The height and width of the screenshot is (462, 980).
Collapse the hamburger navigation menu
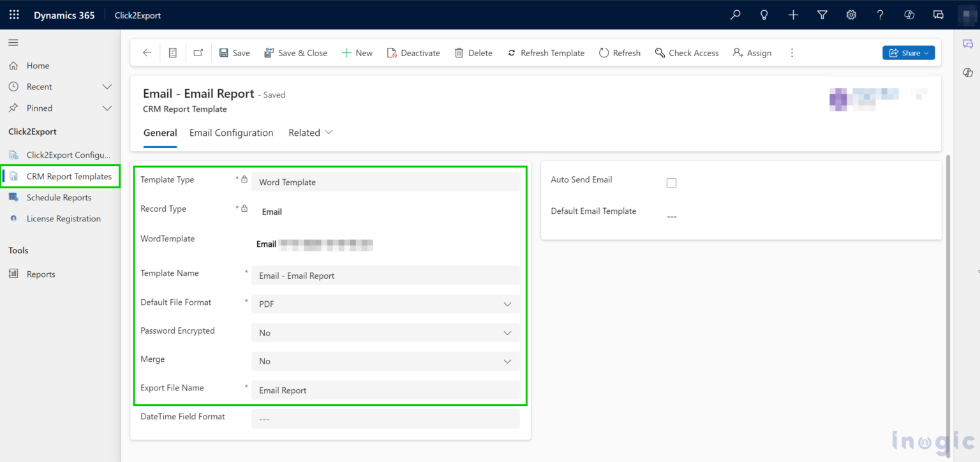13,43
